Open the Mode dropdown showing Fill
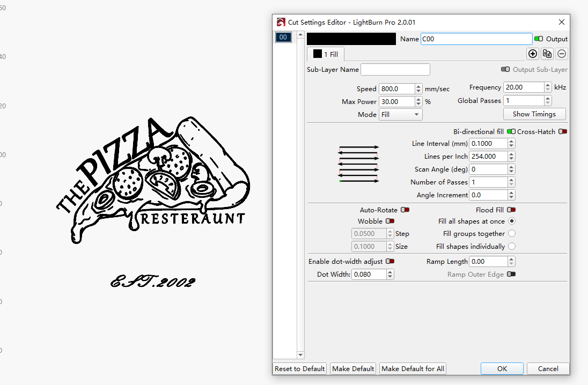 click(x=401, y=114)
